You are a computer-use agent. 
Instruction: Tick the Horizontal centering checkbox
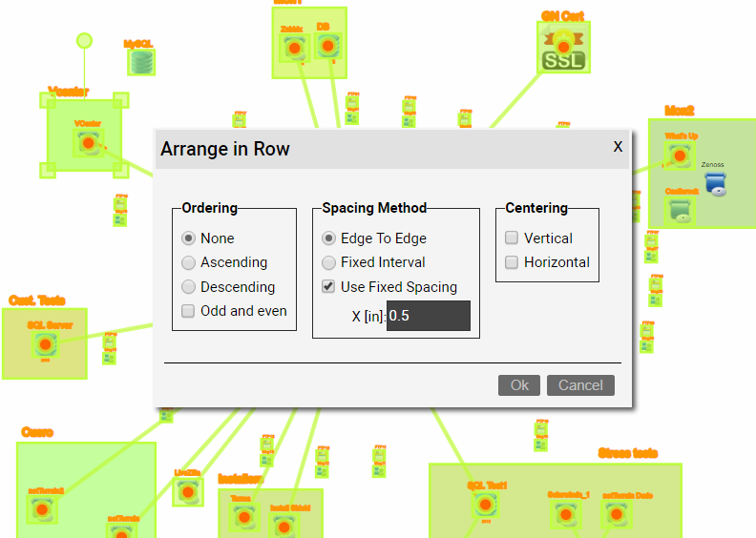pos(512,262)
